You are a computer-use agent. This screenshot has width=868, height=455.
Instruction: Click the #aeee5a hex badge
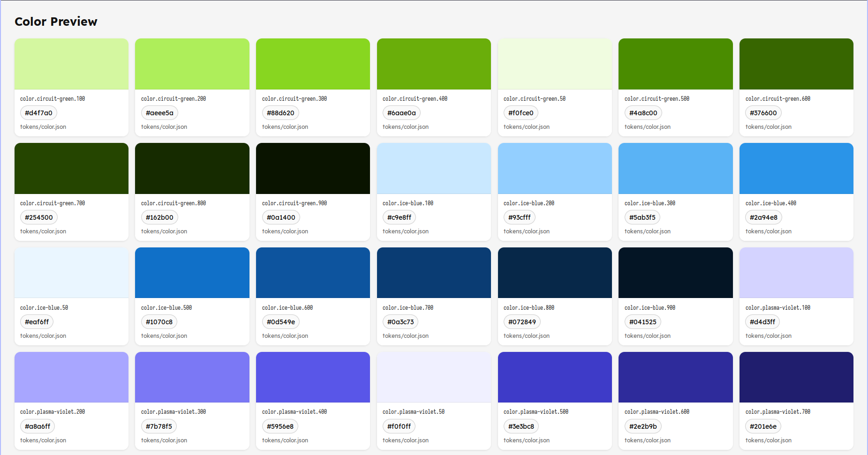pyautogui.click(x=159, y=113)
